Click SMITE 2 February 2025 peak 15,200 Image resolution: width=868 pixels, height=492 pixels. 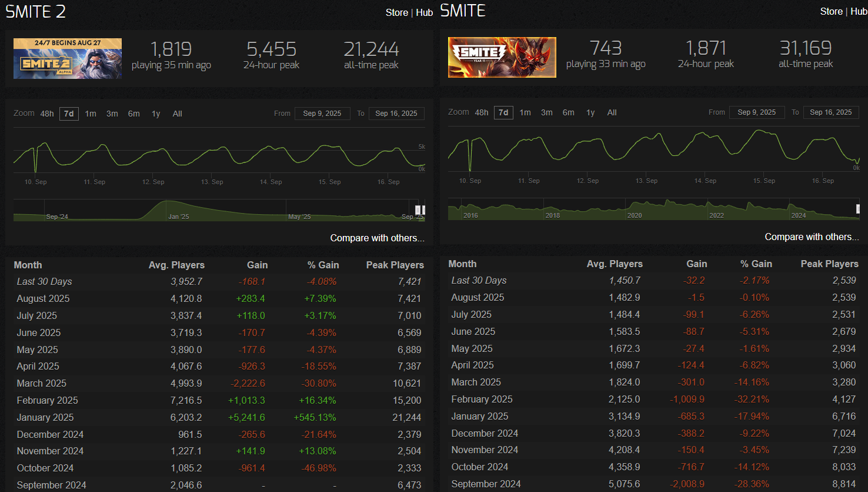[x=407, y=400]
